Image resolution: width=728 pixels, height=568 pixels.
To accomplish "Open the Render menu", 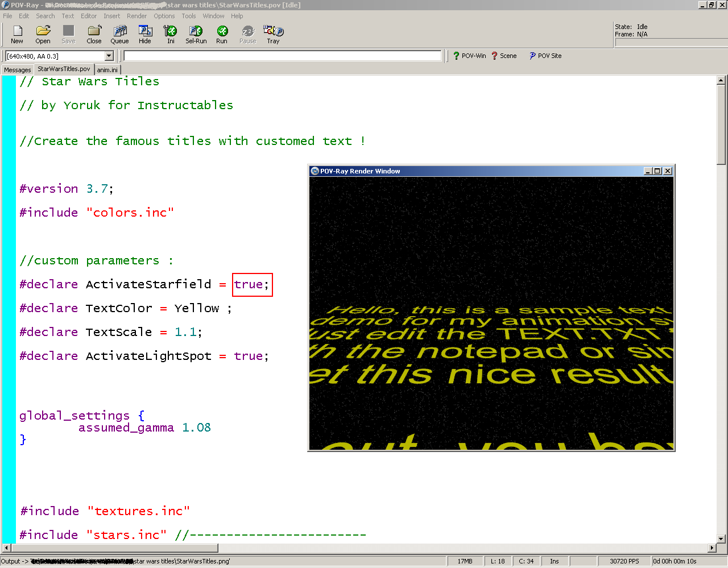I will point(136,16).
